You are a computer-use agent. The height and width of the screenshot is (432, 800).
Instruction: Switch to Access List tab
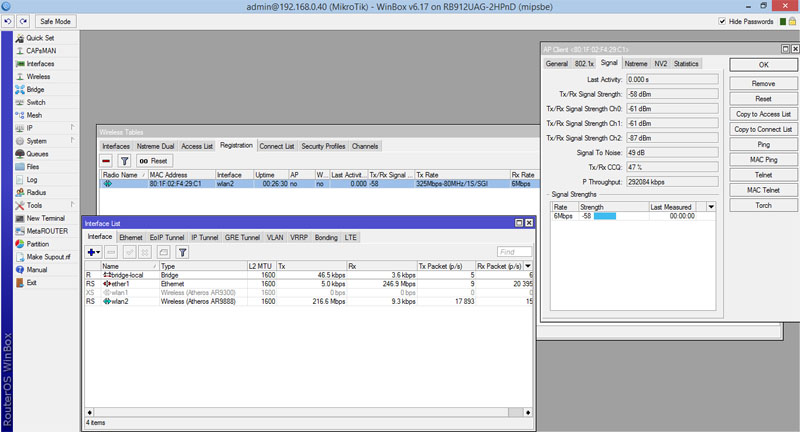(196, 146)
